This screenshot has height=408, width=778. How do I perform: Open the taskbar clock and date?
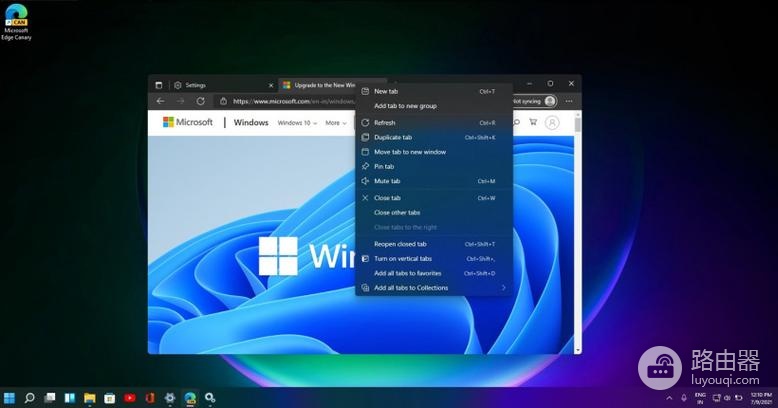tap(761, 398)
